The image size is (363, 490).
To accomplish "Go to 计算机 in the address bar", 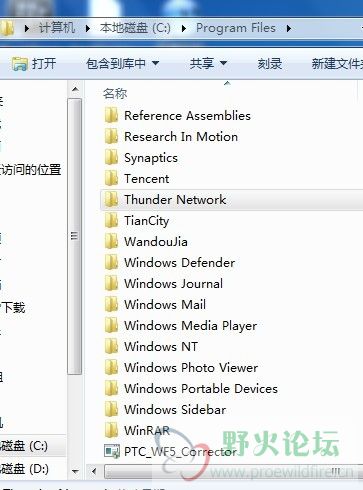I will click(x=57, y=28).
